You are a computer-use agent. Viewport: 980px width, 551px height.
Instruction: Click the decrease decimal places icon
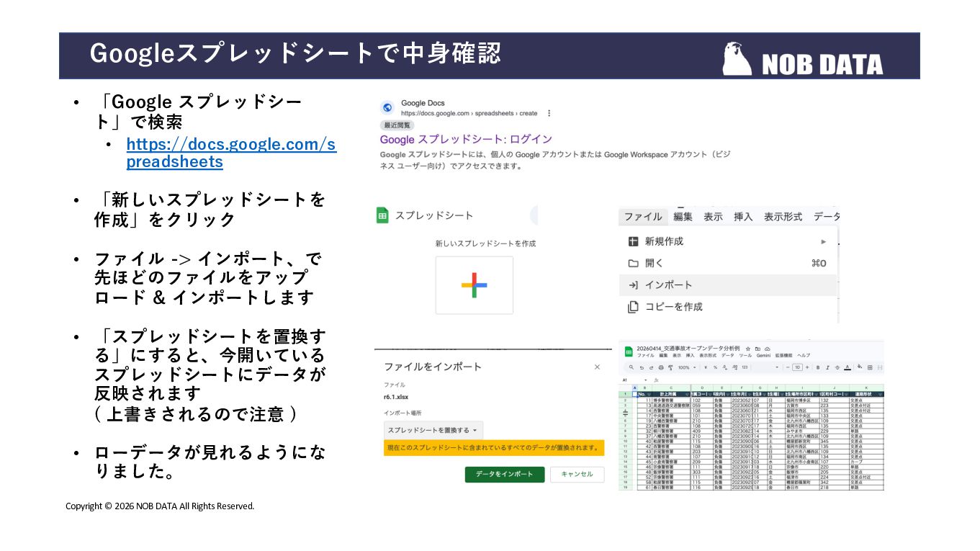(725, 367)
